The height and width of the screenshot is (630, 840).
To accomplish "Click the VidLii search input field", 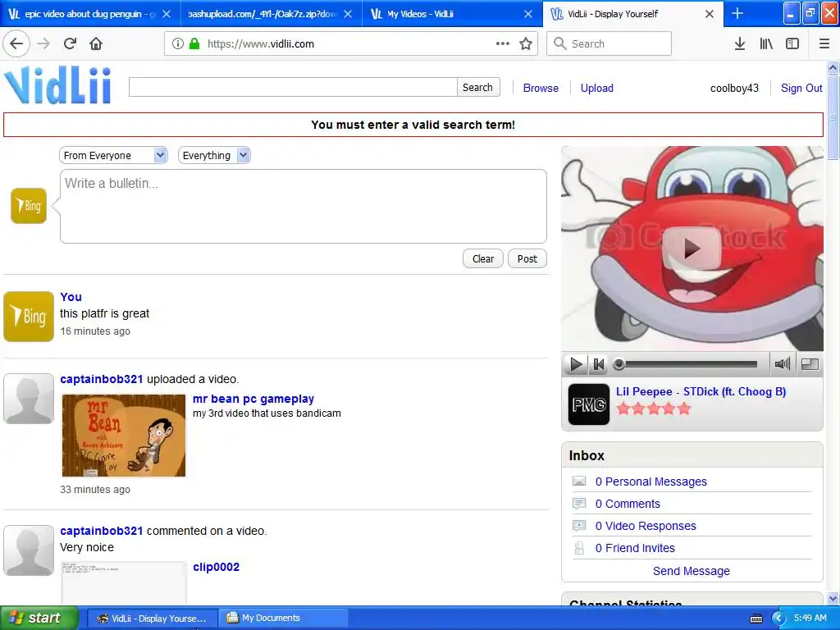I will [x=293, y=87].
